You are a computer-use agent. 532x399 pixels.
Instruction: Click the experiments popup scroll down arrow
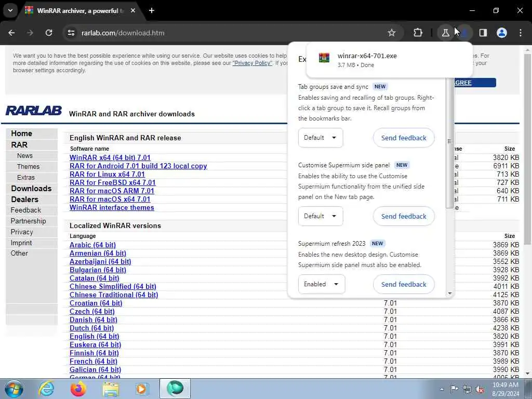point(450,294)
